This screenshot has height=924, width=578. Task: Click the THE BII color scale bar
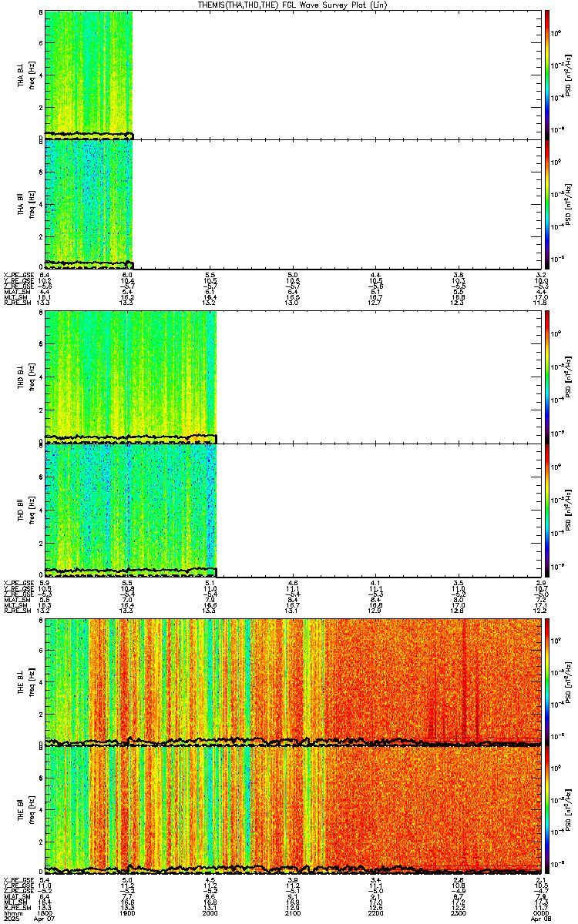(x=547, y=810)
